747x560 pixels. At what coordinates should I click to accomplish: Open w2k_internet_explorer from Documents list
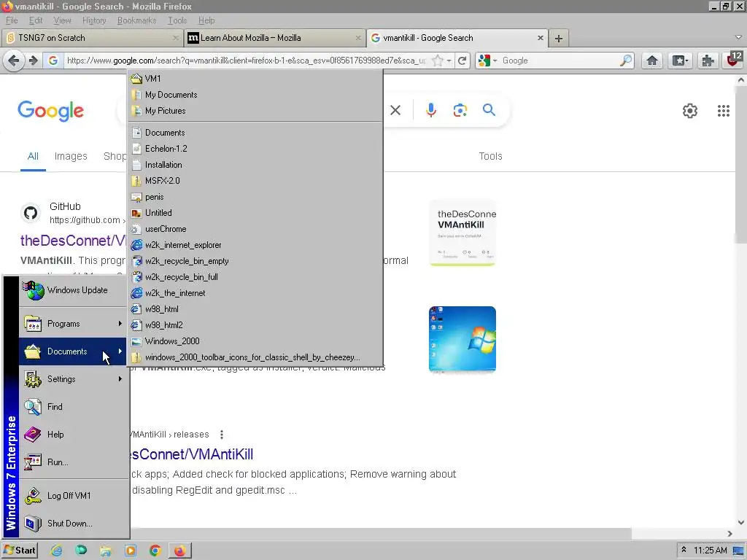coord(255,245)
